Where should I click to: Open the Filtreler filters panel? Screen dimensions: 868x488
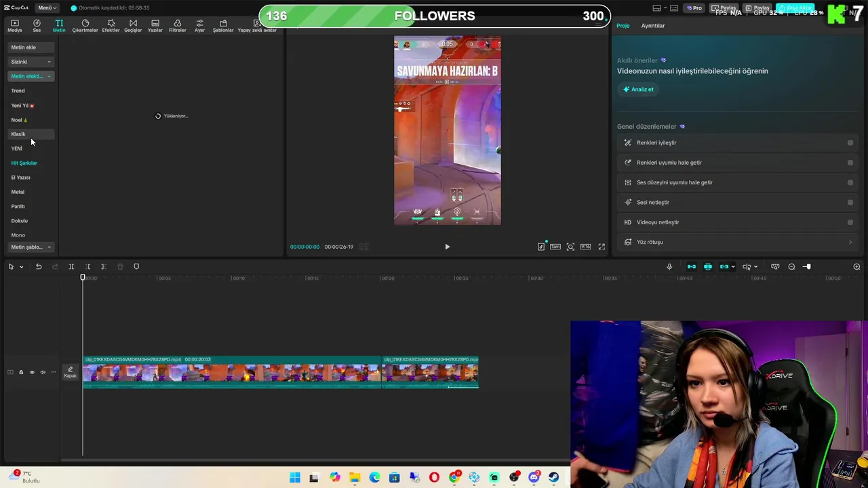tap(177, 26)
